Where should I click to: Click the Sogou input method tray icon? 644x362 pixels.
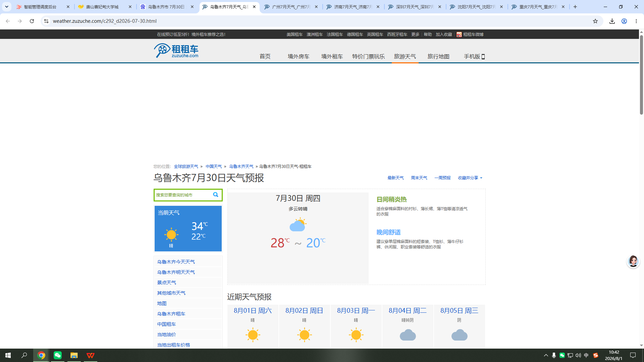596,355
